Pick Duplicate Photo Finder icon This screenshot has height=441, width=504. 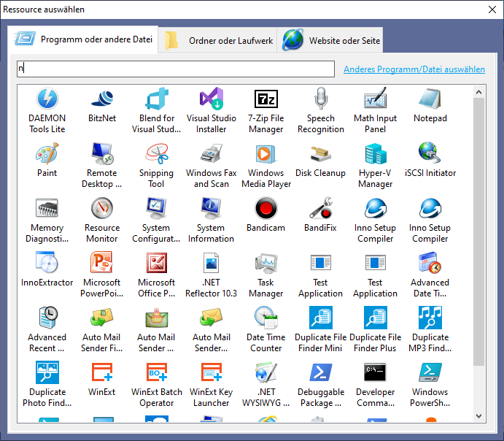pos(47,372)
